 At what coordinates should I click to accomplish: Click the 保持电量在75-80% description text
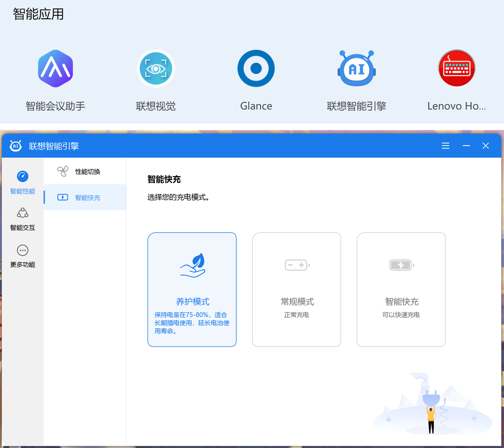click(x=192, y=323)
